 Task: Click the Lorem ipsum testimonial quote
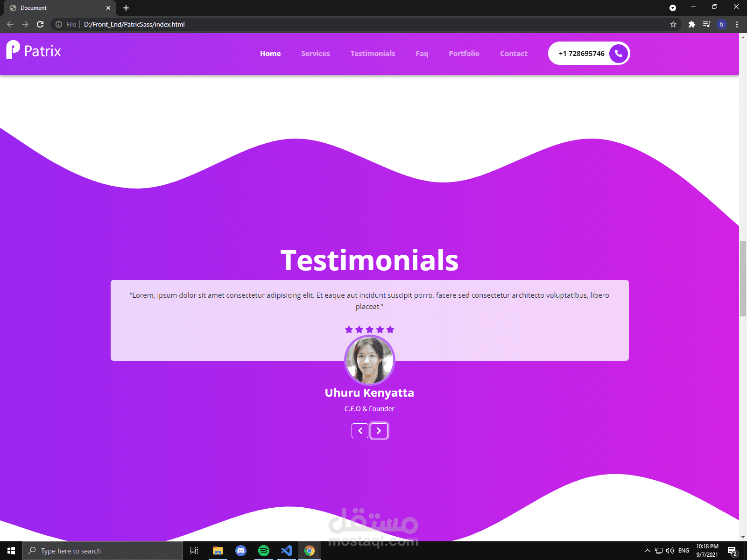(x=369, y=301)
